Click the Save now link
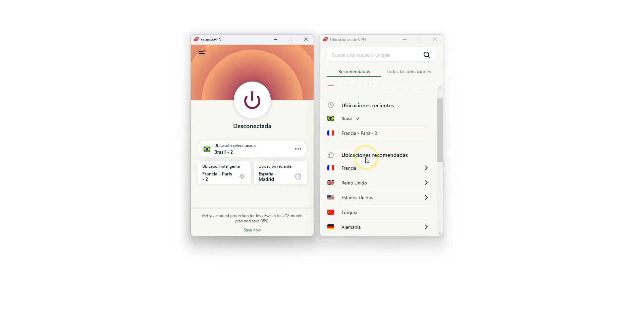644x322 pixels. 252,230
